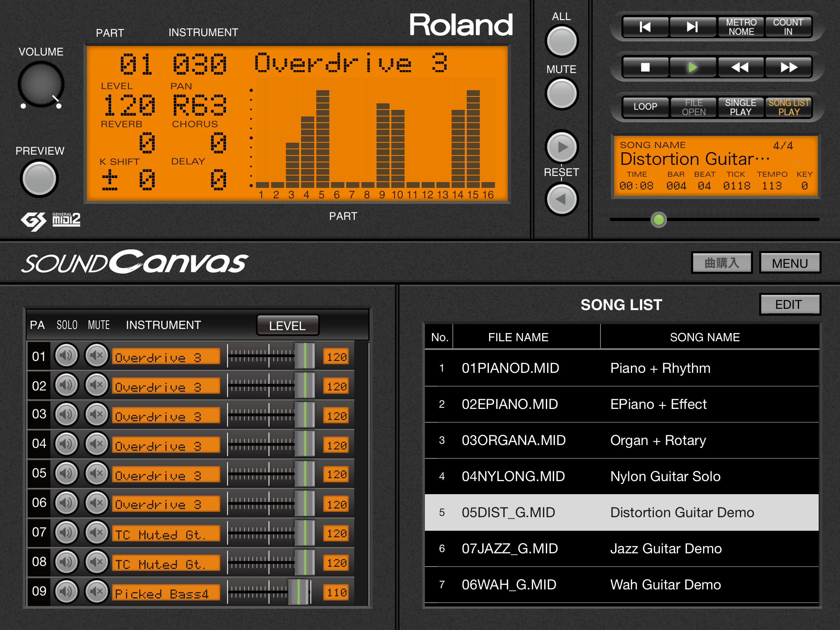The height and width of the screenshot is (630, 840).
Task: Solo part 02
Action: [x=66, y=385]
